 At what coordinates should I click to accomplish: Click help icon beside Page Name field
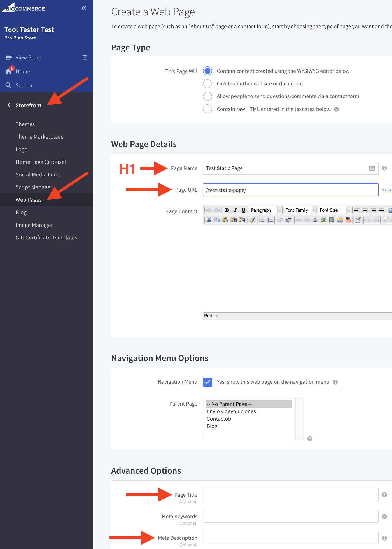click(x=384, y=168)
